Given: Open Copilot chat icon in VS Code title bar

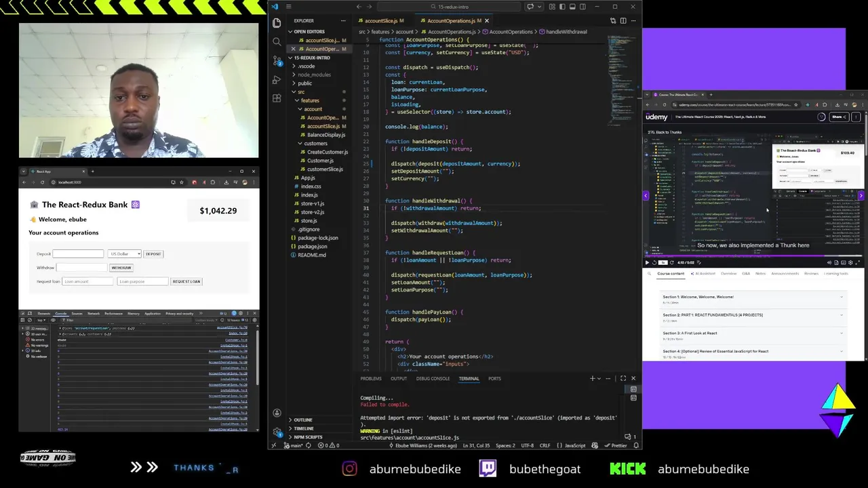Looking at the screenshot, I should click(x=531, y=7).
